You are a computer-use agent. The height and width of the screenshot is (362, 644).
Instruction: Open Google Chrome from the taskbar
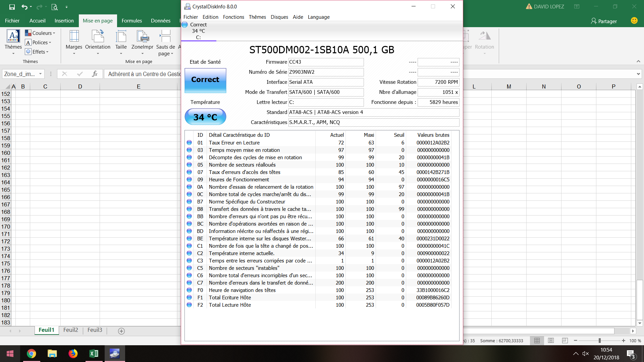(x=32, y=354)
